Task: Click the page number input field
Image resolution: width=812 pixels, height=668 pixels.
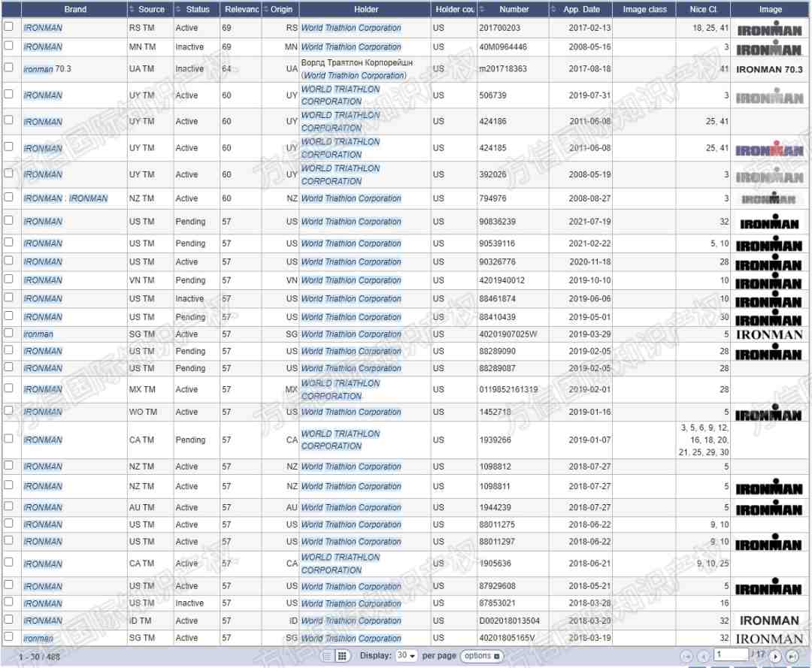Action: point(731,654)
